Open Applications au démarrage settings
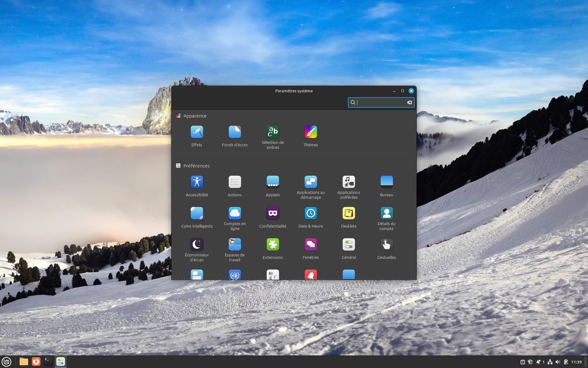588x368 pixels. click(x=311, y=182)
